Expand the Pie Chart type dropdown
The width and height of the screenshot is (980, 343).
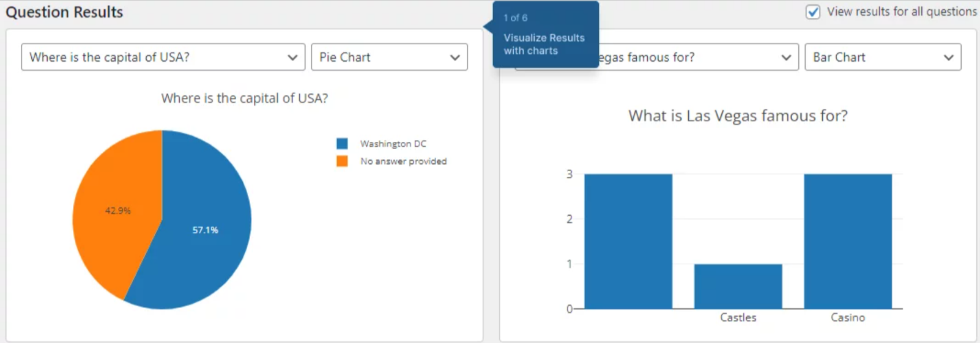(389, 57)
